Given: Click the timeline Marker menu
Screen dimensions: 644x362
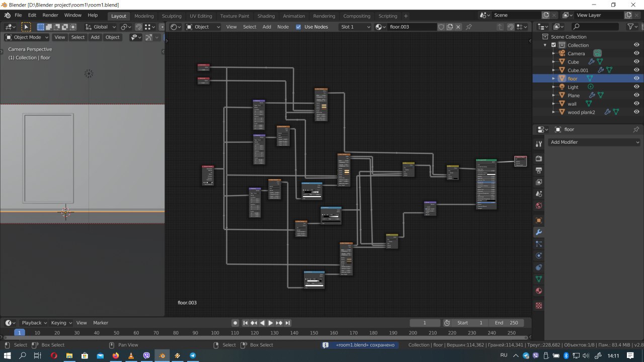Looking at the screenshot, I should (101, 323).
